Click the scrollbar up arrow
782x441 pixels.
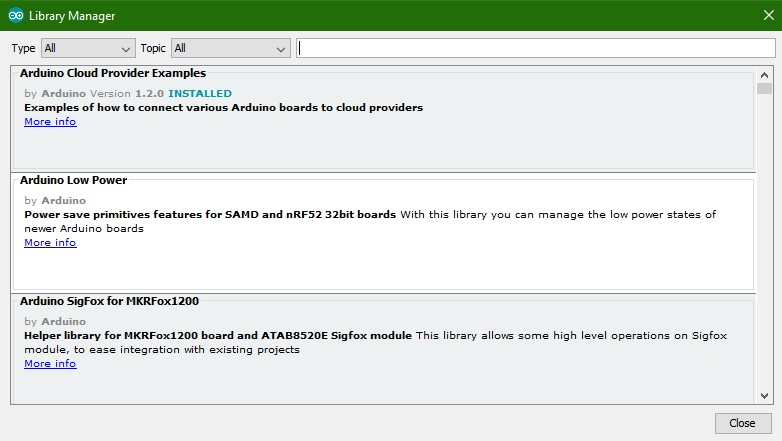point(764,75)
